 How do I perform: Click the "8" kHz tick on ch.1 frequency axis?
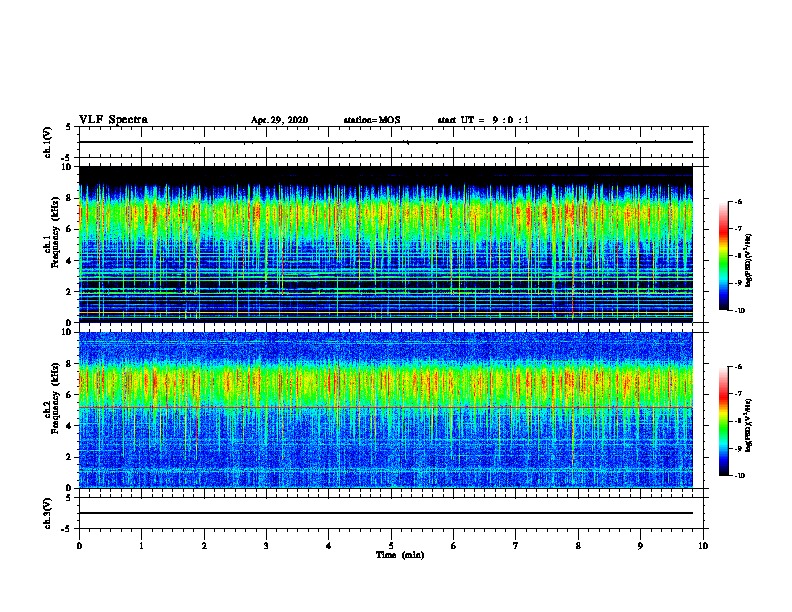pyautogui.click(x=70, y=198)
